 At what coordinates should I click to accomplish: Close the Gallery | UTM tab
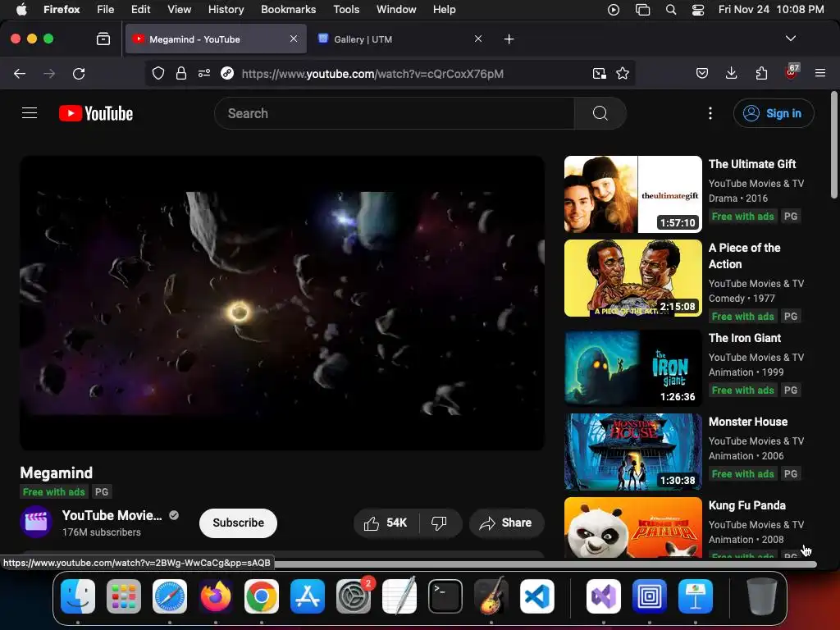click(x=478, y=39)
